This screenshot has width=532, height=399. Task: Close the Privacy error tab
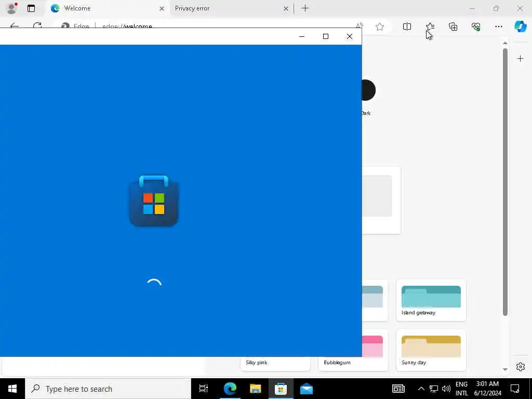286,8
